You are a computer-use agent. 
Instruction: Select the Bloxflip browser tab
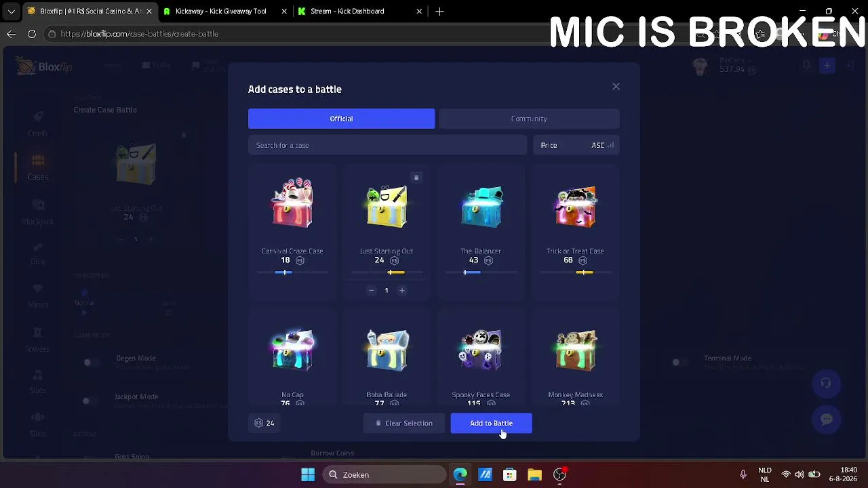[91, 11]
